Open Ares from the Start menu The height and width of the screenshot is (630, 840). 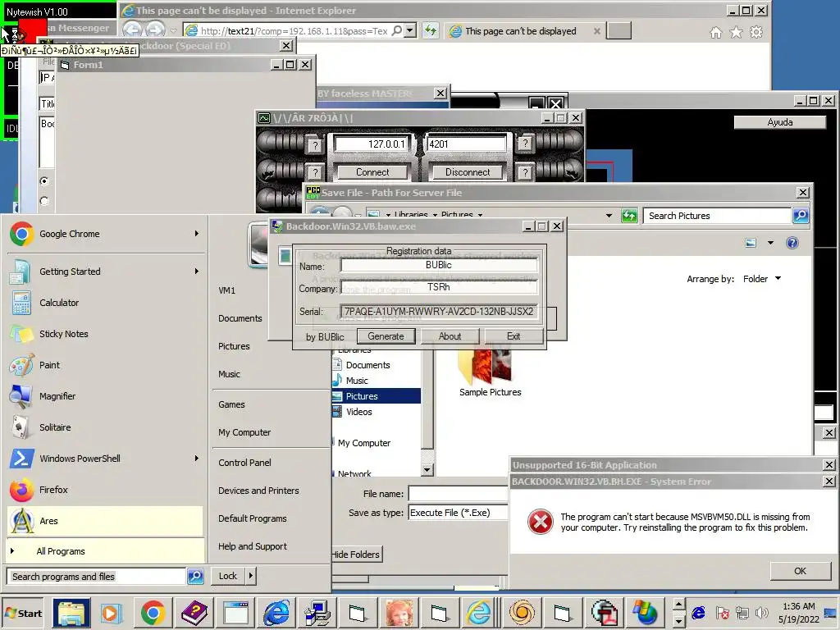105,521
